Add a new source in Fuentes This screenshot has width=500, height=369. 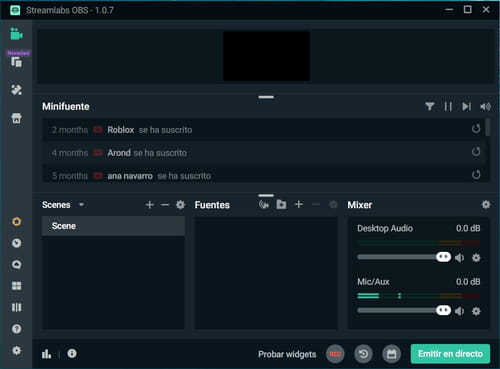[x=299, y=204]
